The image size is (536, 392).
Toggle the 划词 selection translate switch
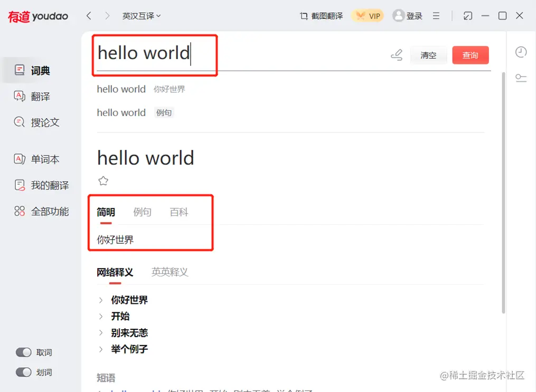pos(24,372)
